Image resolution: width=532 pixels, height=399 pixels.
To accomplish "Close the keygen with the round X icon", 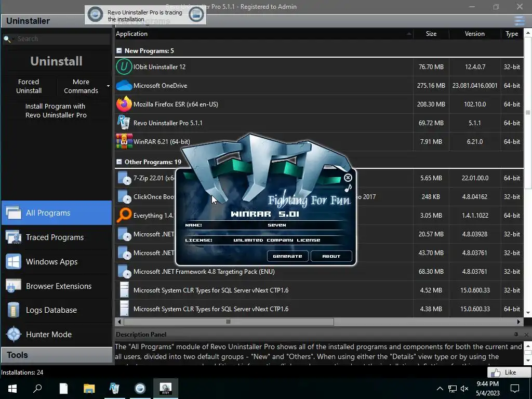I will (348, 178).
